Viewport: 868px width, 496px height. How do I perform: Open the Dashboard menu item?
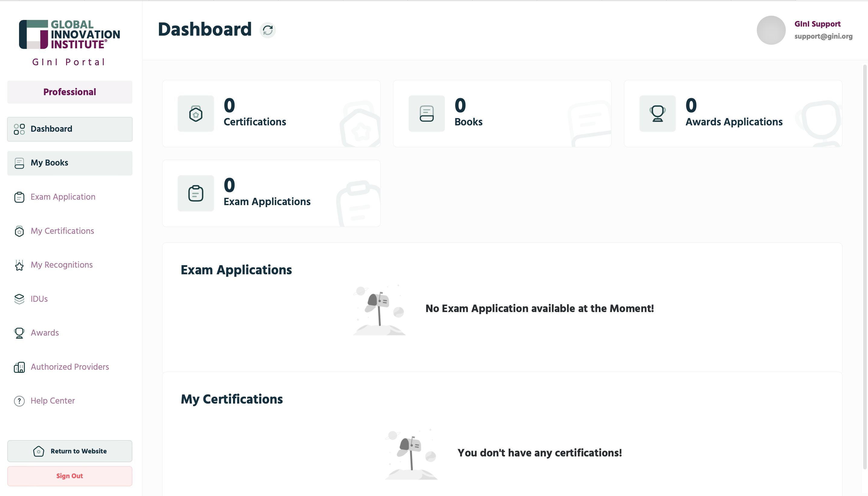click(x=70, y=129)
